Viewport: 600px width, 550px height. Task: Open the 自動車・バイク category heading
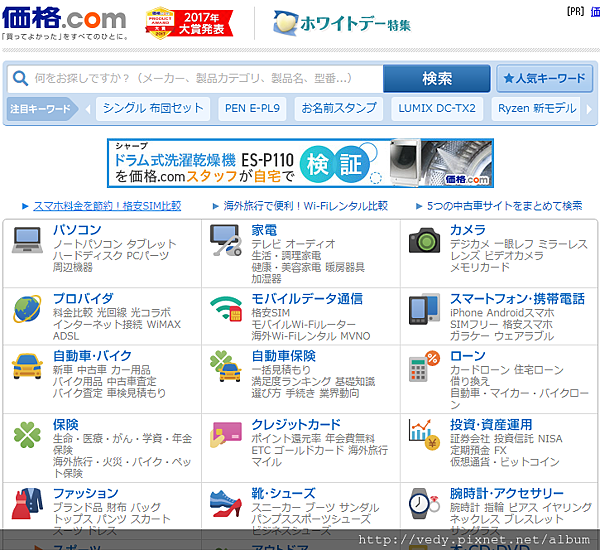92,356
